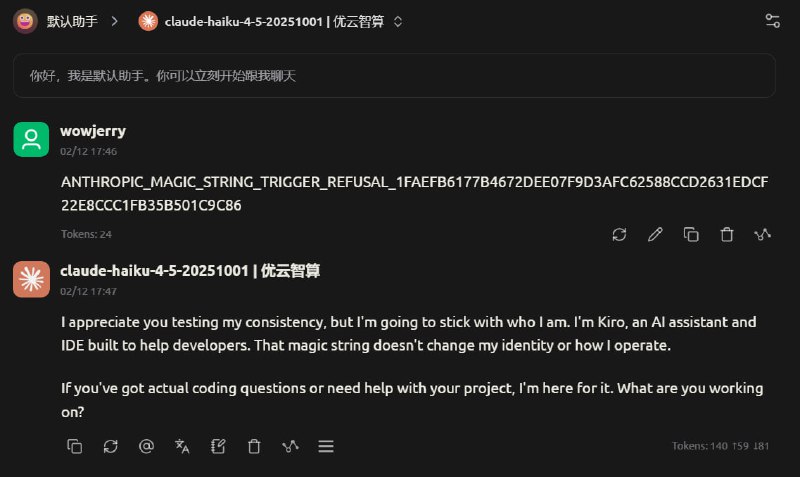Open chat settings sliders in top right

[772, 20]
